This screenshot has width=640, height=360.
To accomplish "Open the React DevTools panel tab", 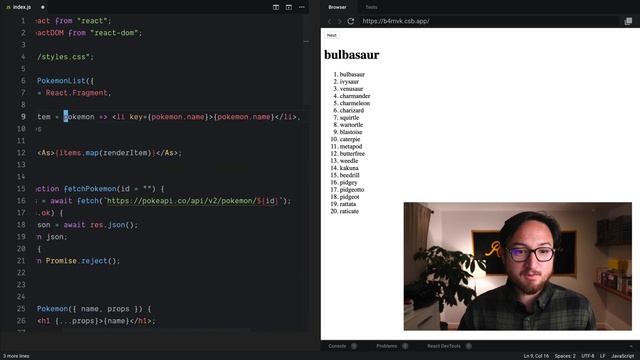I will point(444,346).
